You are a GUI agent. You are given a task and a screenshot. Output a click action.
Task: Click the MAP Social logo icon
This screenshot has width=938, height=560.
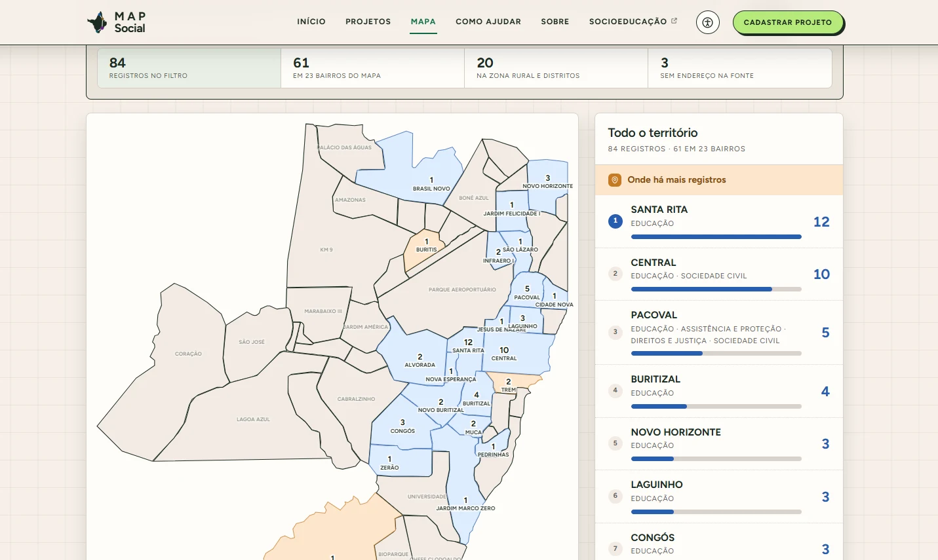click(x=97, y=22)
